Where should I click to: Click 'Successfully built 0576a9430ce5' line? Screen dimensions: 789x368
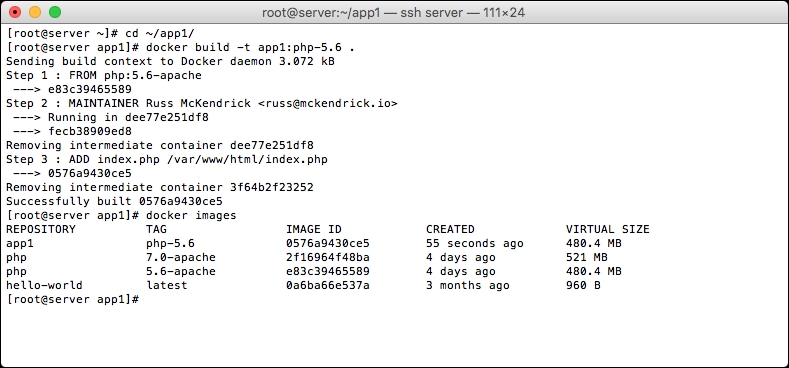(114, 201)
